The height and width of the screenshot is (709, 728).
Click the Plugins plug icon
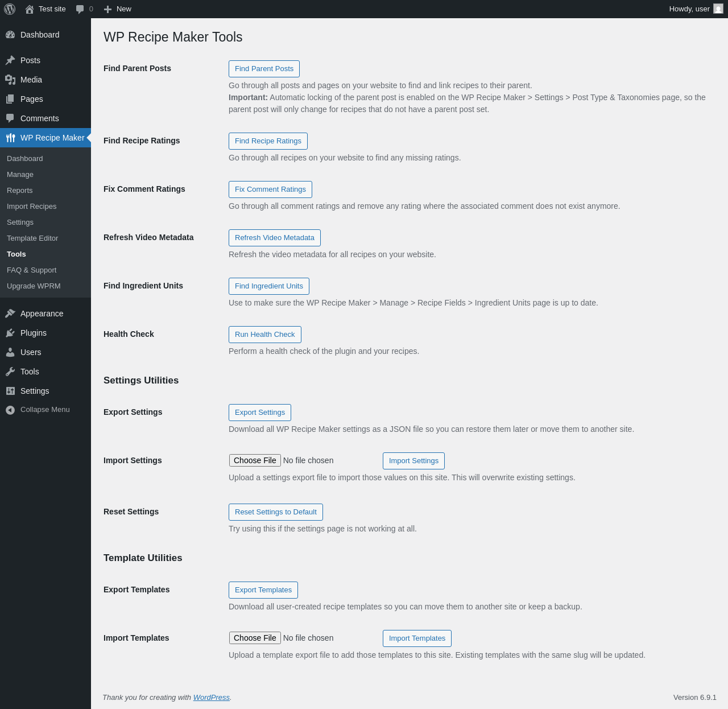click(10, 333)
